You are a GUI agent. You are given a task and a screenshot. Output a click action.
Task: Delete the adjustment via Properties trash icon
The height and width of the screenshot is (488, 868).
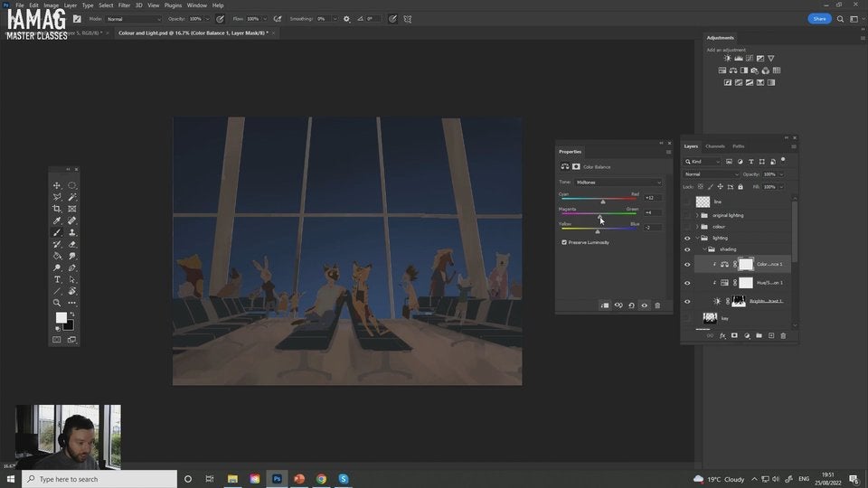pos(657,305)
